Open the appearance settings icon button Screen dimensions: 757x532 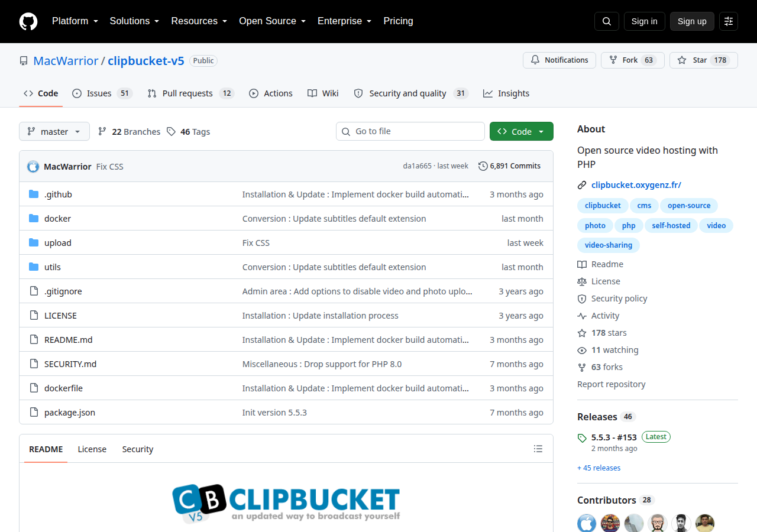[x=729, y=21]
